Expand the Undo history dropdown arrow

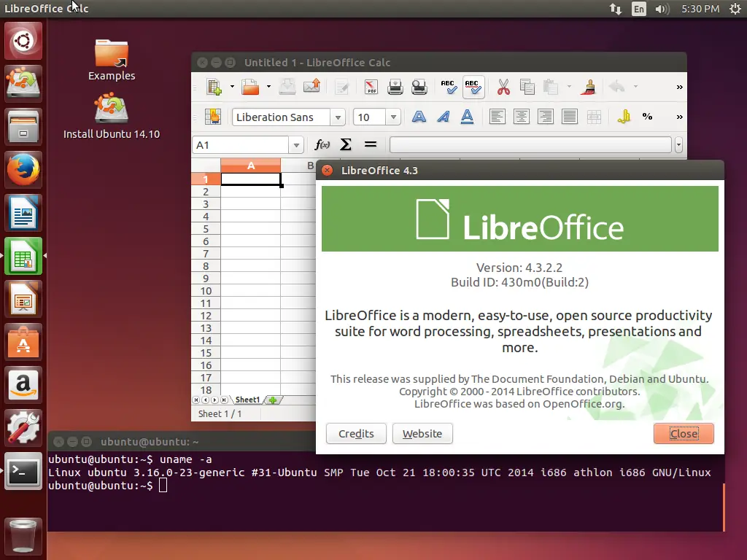point(635,87)
